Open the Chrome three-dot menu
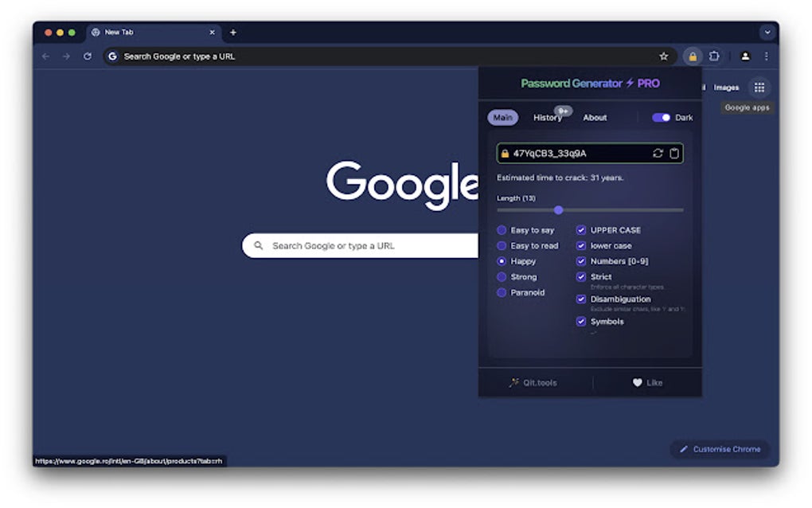812x508 pixels. (765, 57)
